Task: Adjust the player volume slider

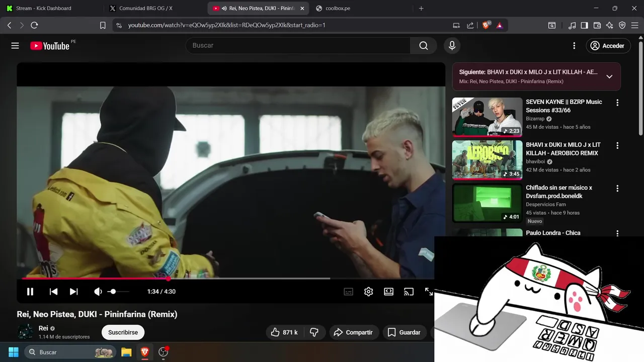Action: pos(119,292)
